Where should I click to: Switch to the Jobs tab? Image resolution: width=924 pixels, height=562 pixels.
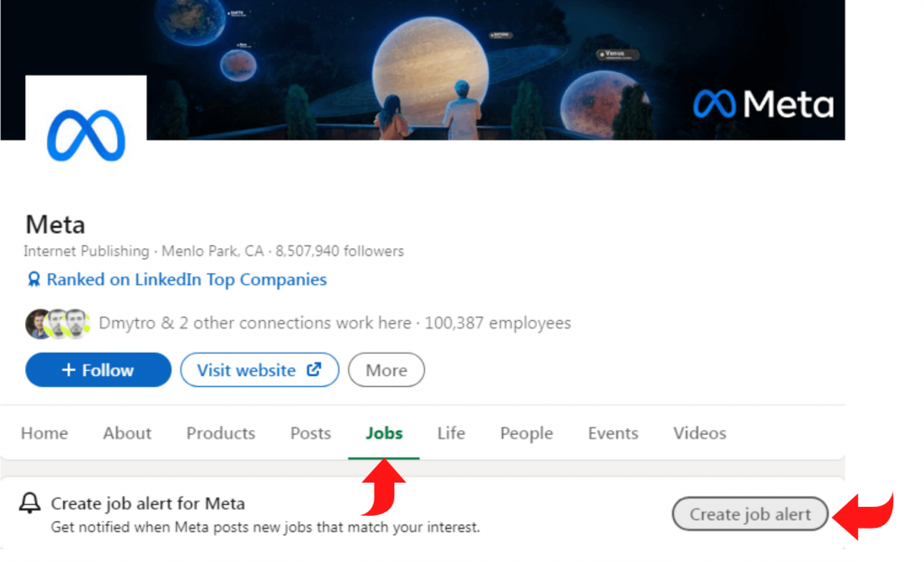pos(383,433)
